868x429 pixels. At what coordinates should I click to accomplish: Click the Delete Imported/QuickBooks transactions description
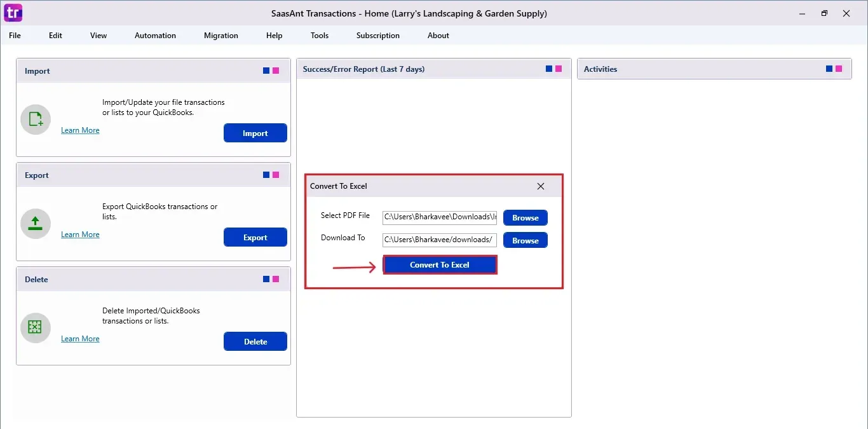(x=151, y=316)
